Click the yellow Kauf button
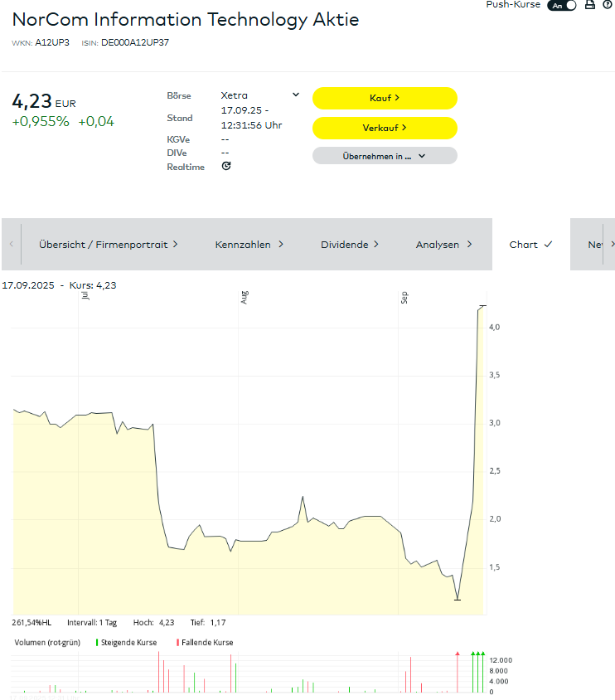This screenshot has height=700, width=615. click(385, 98)
